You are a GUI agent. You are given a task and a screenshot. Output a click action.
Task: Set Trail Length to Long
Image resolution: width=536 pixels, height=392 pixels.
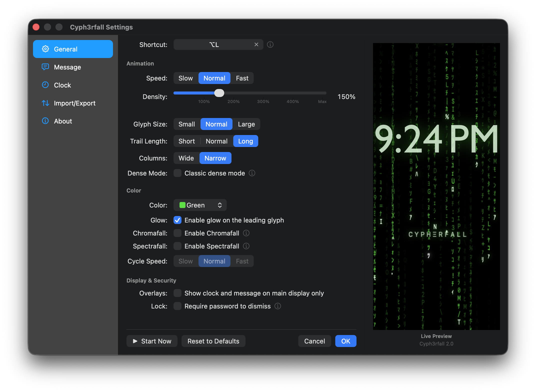246,141
